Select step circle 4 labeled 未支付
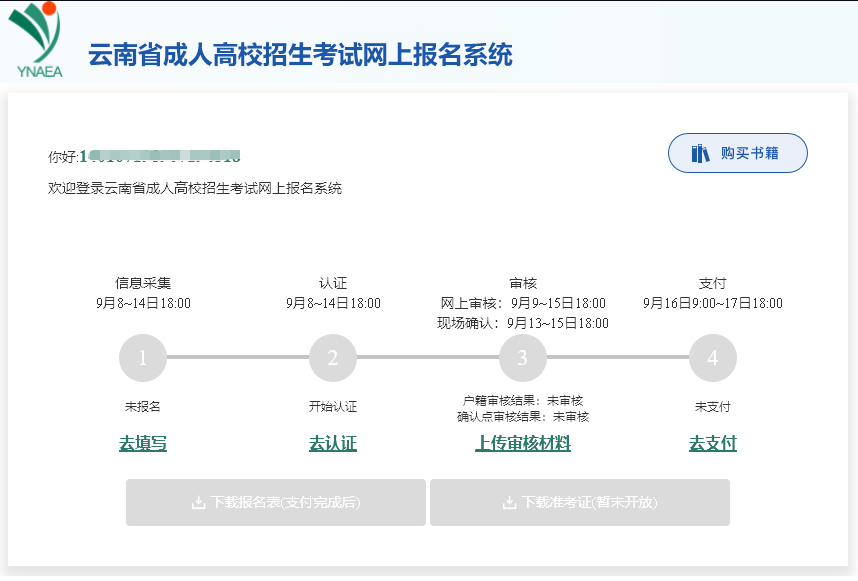The width and height of the screenshot is (858, 581). [711, 357]
